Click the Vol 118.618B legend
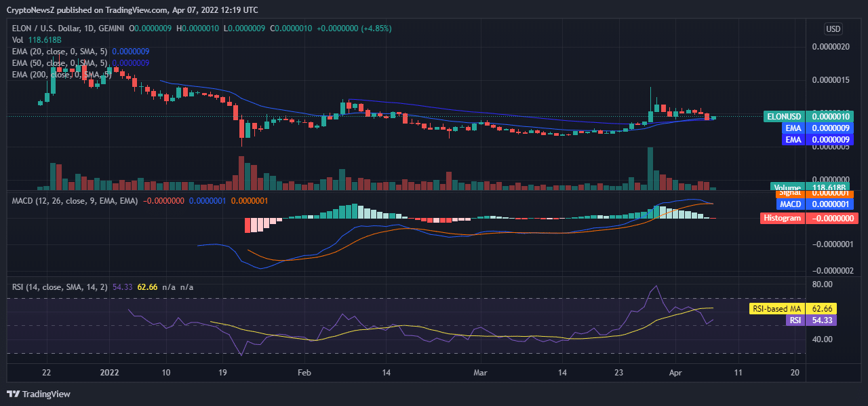Viewport: 868px width, 406px height. coord(35,40)
